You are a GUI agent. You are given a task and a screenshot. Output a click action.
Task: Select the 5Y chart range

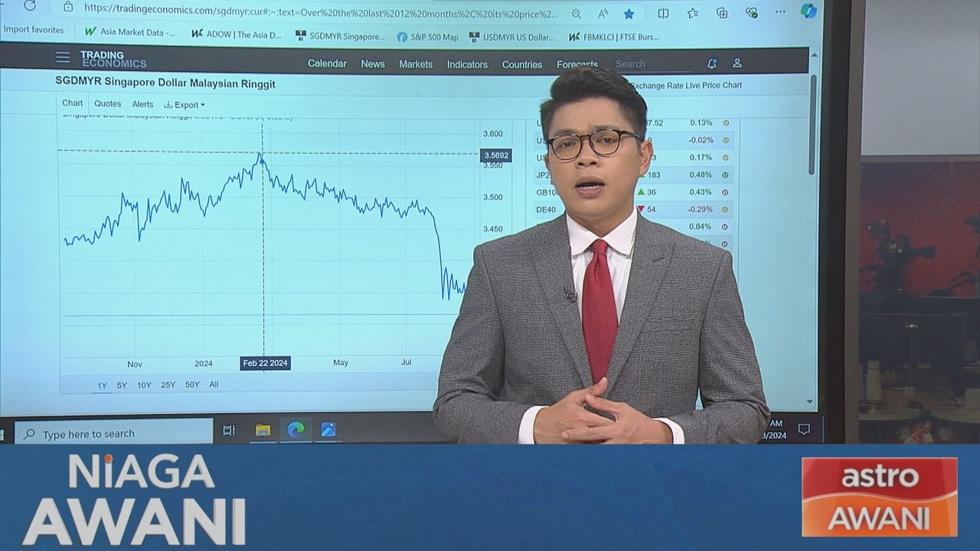122,386
